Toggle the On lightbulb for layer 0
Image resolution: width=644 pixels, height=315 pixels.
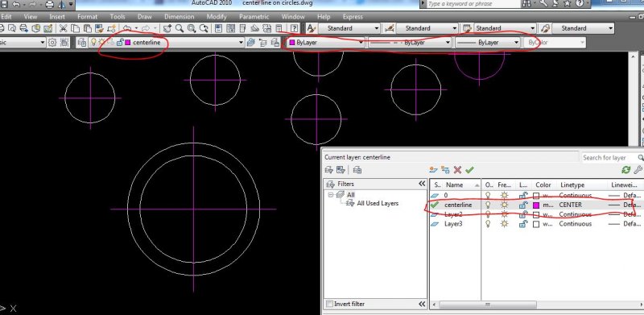[x=488, y=195]
